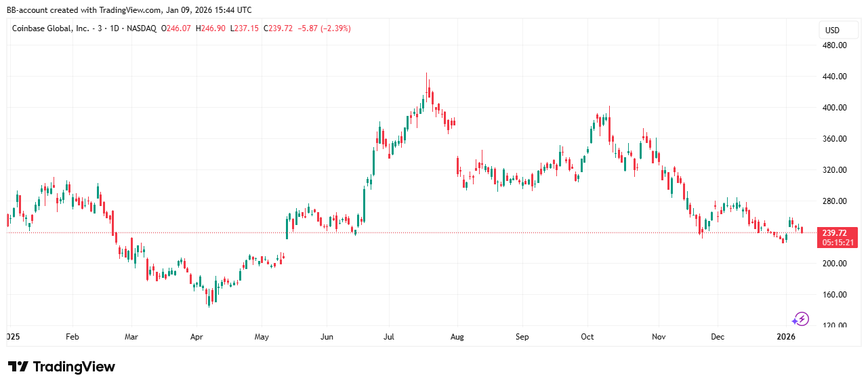This screenshot has height=387, width=868.
Task: Click the Coinbase Global, Inc. symbol title
Action: pos(50,28)
